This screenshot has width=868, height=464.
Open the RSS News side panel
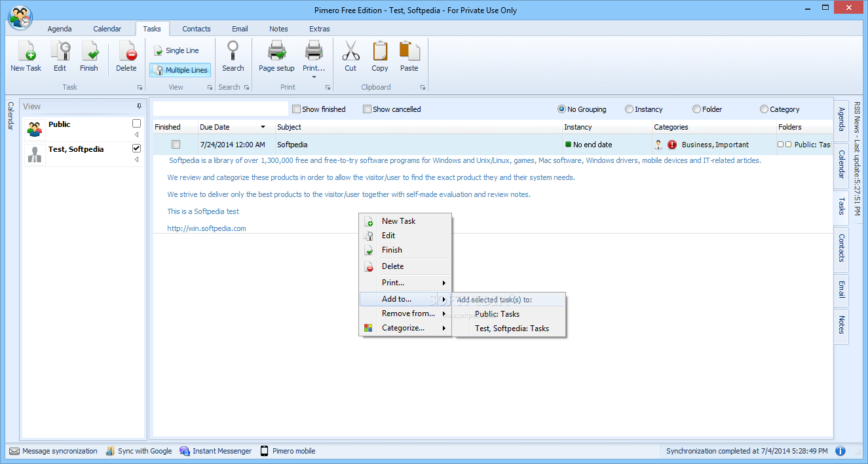click(x=857, y=160)
